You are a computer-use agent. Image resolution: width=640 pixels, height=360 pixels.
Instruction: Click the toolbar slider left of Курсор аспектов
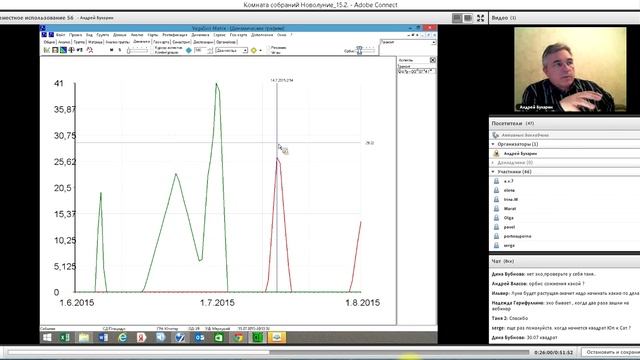[x=137, y=50]
